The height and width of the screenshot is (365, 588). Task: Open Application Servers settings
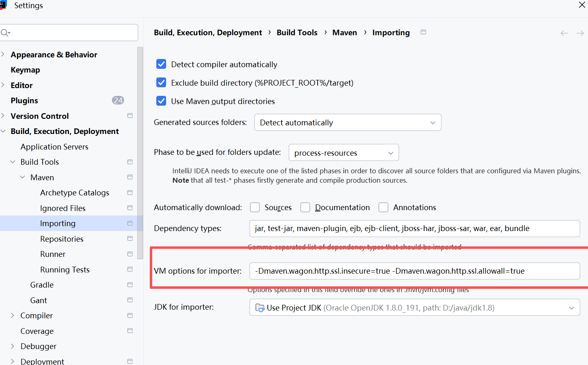[54, 147]
